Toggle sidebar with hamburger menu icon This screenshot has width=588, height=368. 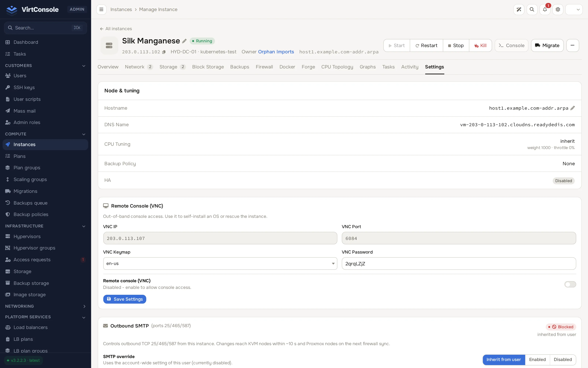pyautogui.click(x=101, y=10)
